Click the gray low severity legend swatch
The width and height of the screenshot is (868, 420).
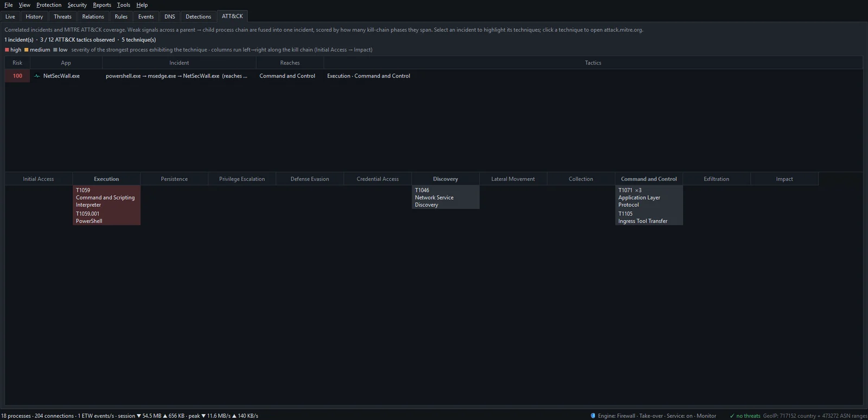(x=55, y=50)
